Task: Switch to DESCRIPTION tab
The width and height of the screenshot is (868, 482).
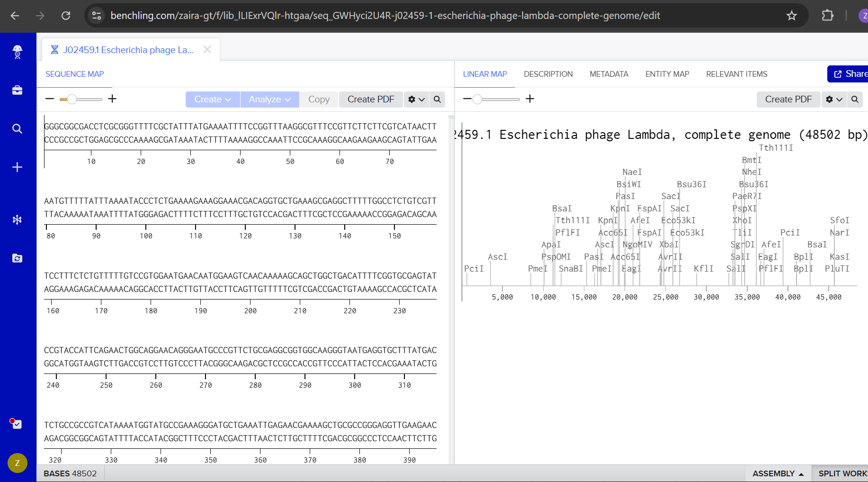Action: tap(548, 74)
